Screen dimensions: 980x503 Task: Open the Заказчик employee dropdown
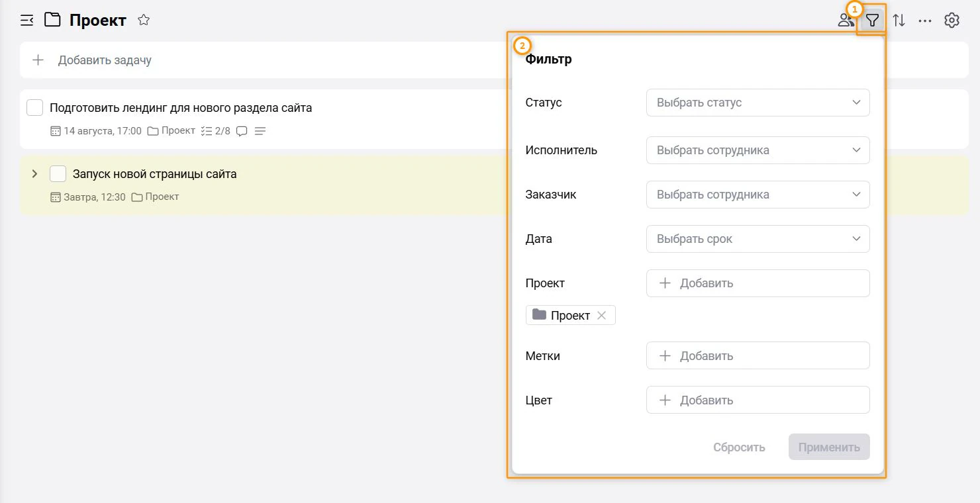tap(758, 195)
